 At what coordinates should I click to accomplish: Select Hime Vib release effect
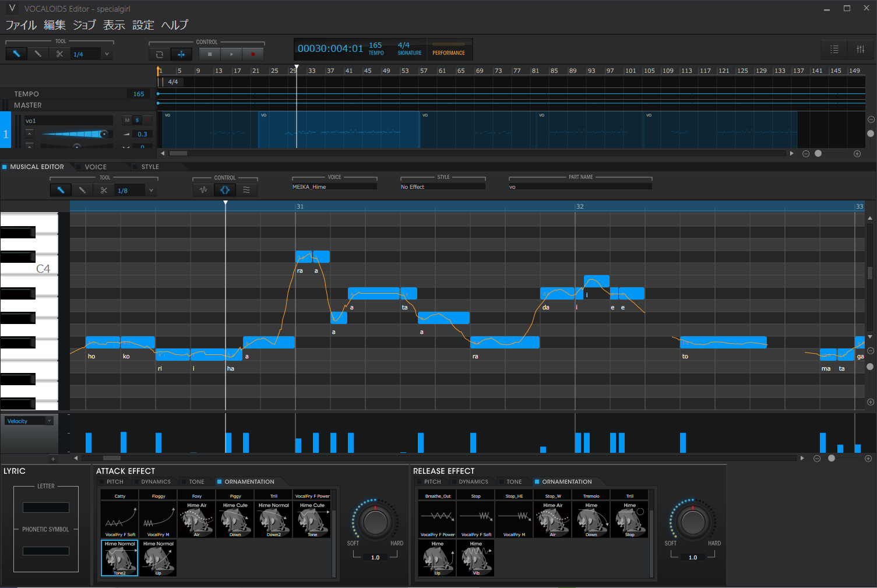[476, 558]
